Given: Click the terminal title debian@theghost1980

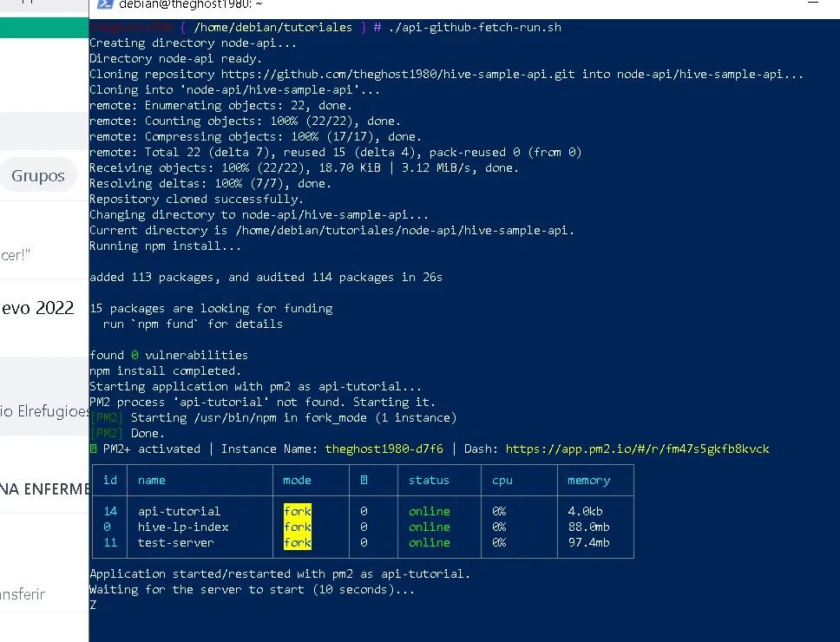Looking at the screenshot, I should 190,4.
